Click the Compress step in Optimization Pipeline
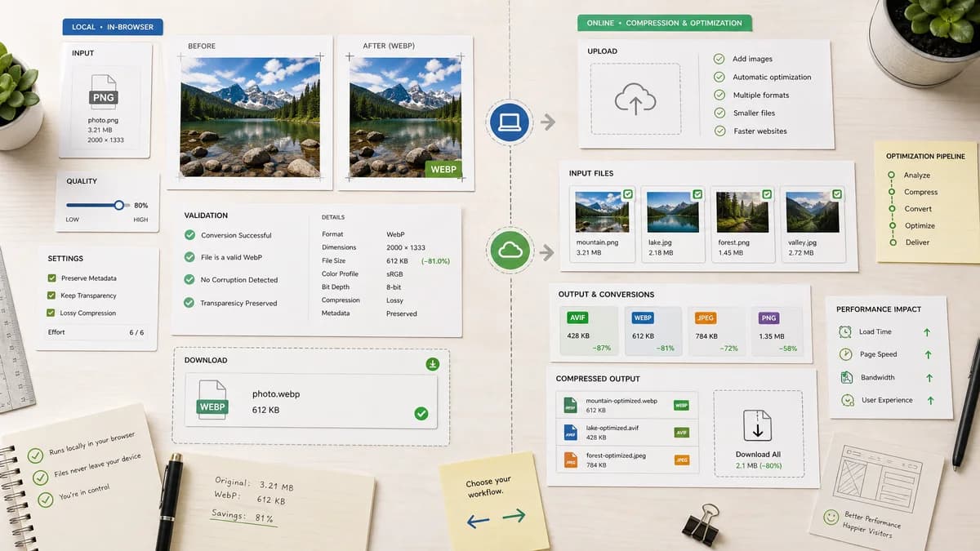This screenshot has width=980, height=551. [920, 192]
